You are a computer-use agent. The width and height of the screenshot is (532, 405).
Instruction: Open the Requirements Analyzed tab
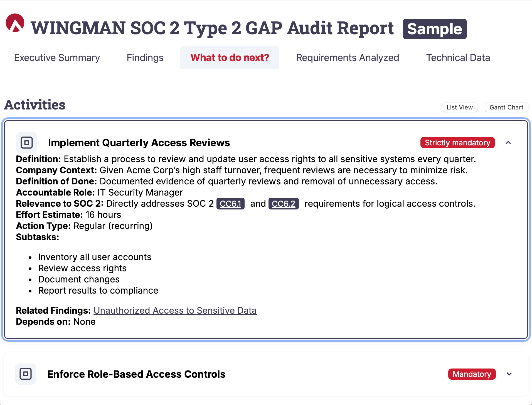(348, 58)
